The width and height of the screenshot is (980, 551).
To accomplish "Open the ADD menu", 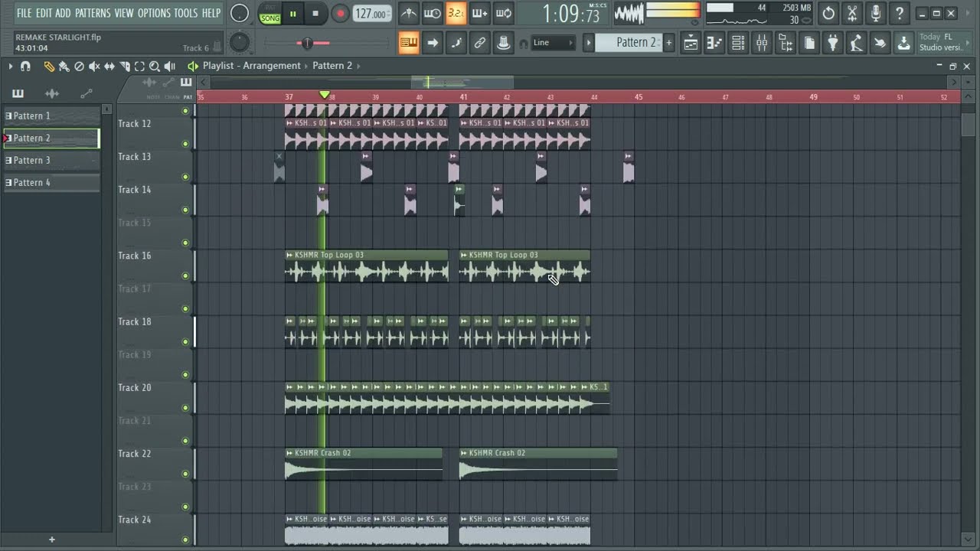I will pyautogui.click(x=63, y=13).
